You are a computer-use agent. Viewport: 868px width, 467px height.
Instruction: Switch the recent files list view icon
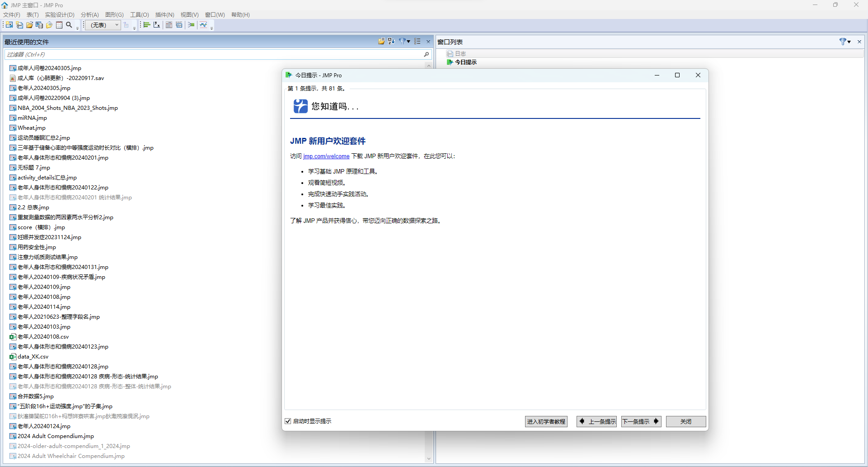tap(418, 41)
